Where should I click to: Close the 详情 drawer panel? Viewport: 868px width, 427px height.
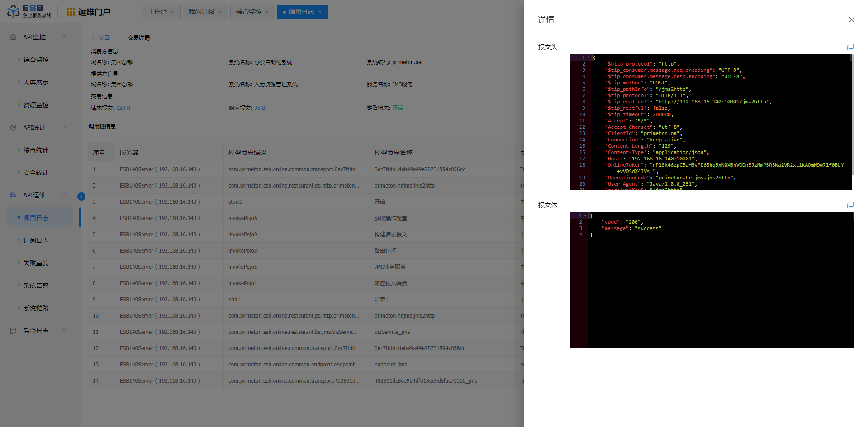click(x=851, y=20)
